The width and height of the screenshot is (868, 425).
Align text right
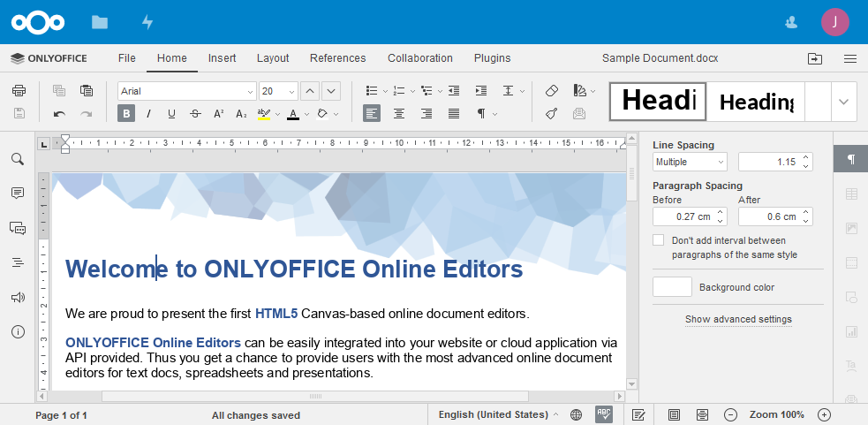click(426, 114)
